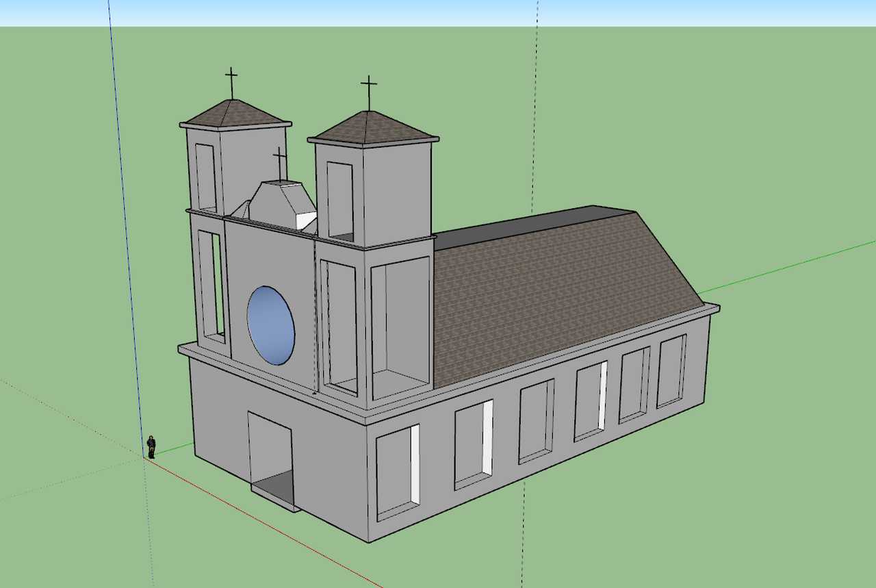Click the right tower's pyramid roof
Viewport: 876px width, 588px height.
coord(372,128)
